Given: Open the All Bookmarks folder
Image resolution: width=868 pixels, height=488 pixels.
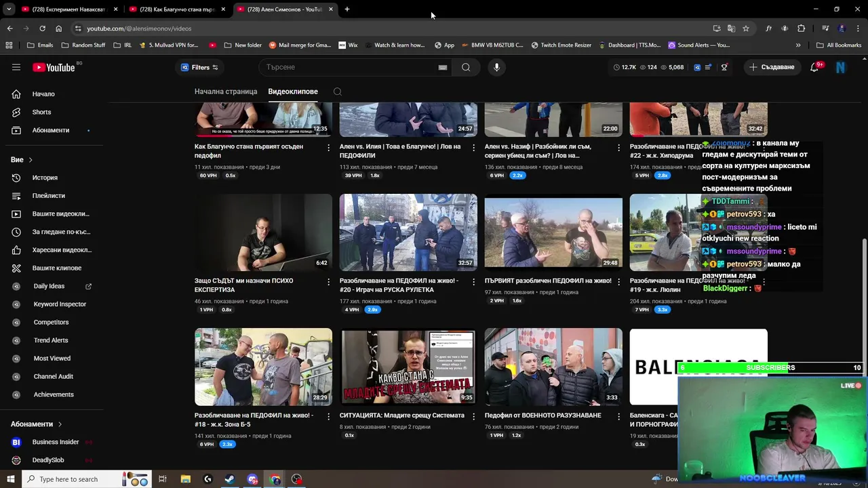Looking at the screenshot, I should 839,45.
